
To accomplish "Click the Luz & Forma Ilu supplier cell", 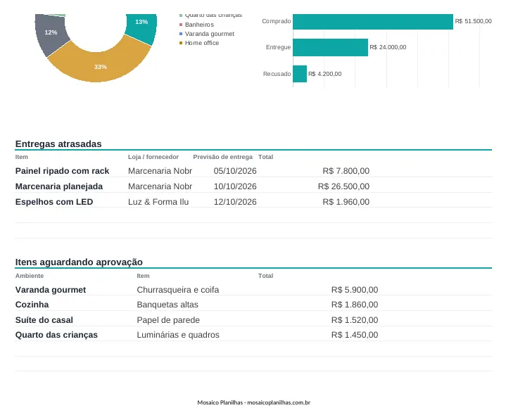I will click(158, 202).
